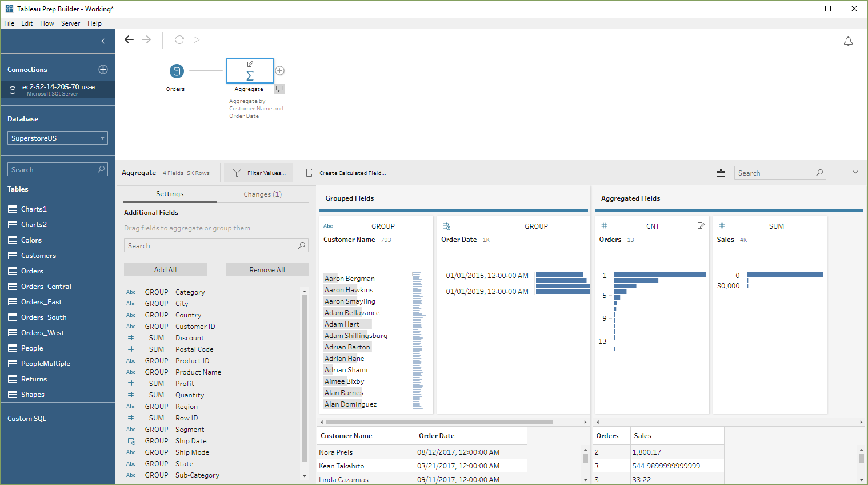Screen dimensions: 868x485
Task: Click the Remove All button
Action: click(267, 269)
